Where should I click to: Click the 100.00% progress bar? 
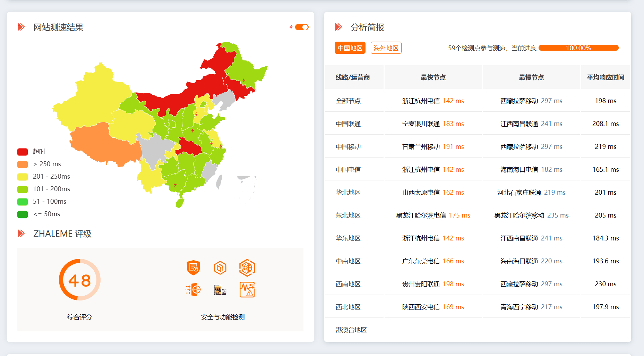(x=578, y=48)
